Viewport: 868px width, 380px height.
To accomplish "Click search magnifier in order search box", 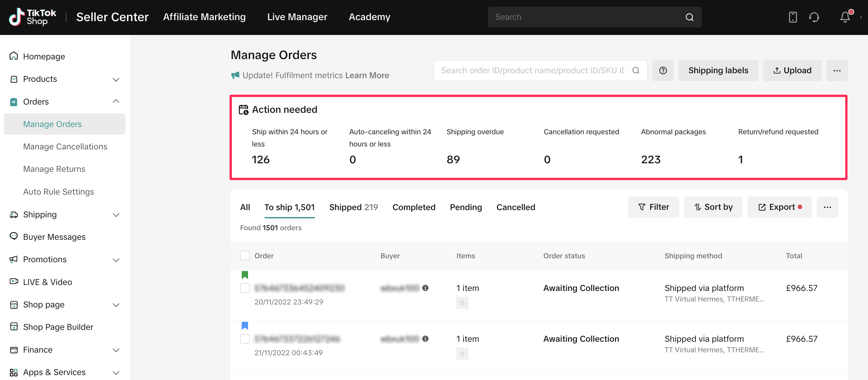I will 636,70.
